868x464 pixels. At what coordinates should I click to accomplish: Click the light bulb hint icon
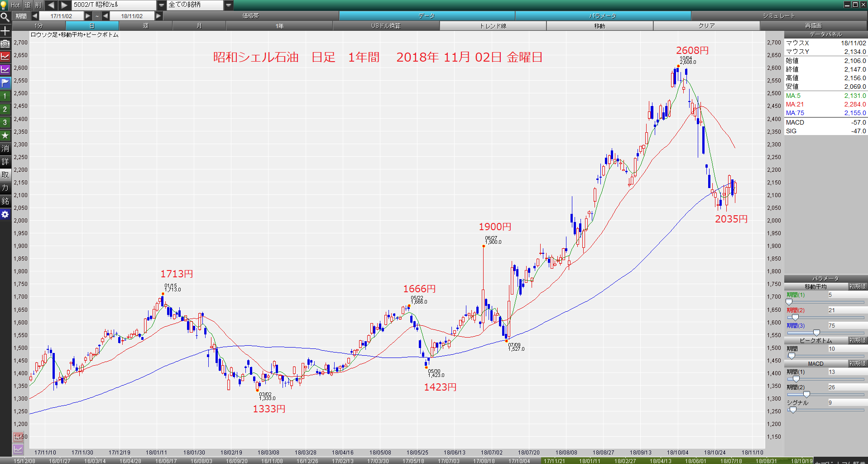(x=4, y=5)
